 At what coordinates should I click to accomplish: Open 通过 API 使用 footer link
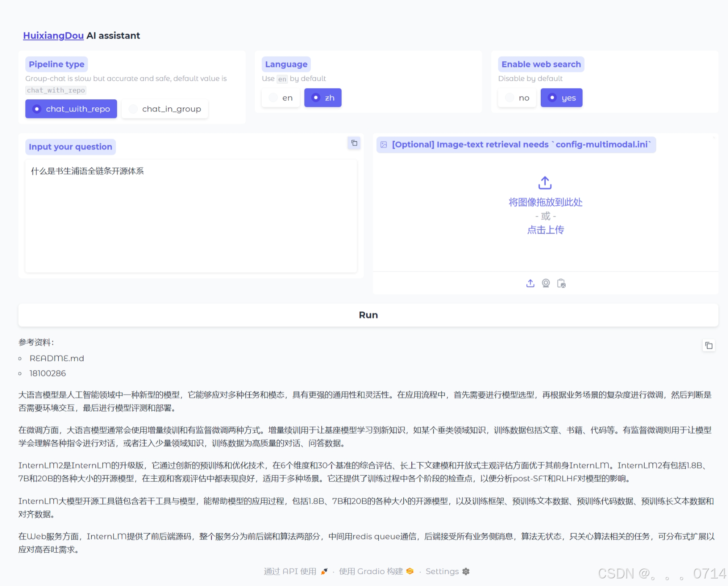pos(290,571)
